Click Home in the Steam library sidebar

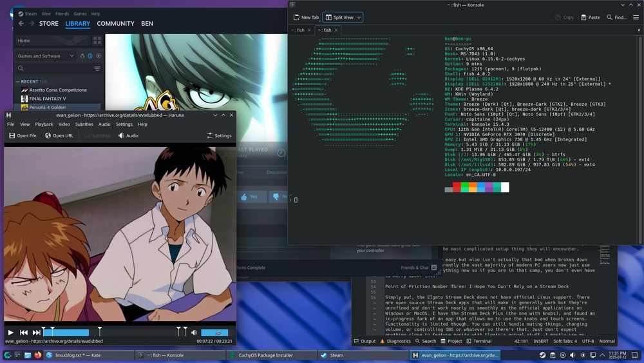[53, 40]
